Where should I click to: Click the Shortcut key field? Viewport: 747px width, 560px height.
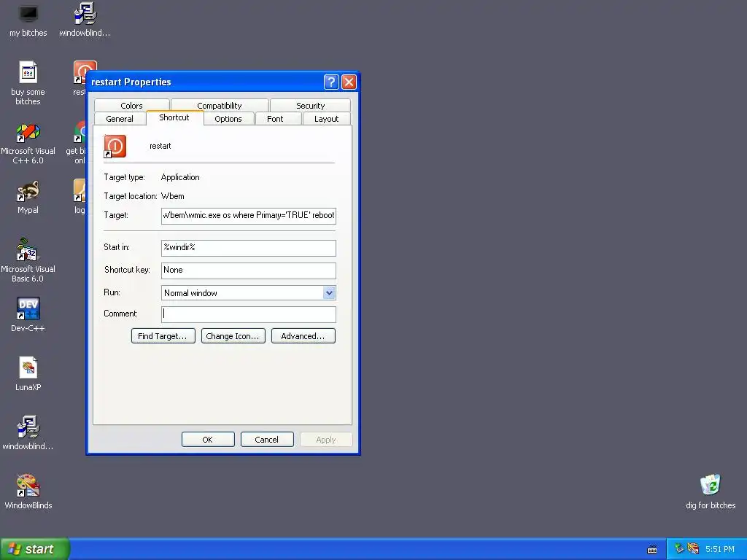tap(249, 271)
